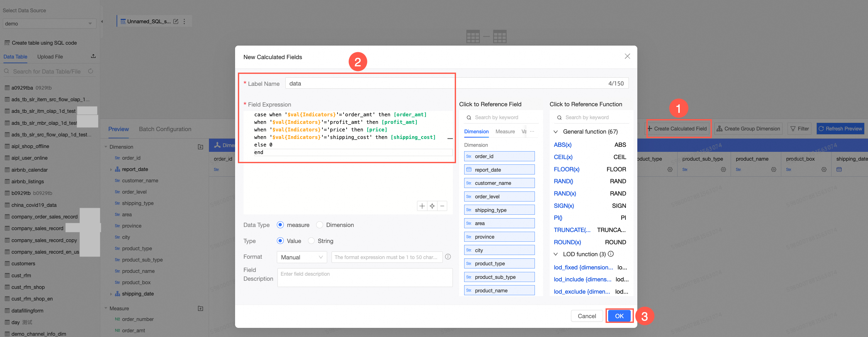Click the LOD function info icon
868x337 pixels.
(611, 254)
